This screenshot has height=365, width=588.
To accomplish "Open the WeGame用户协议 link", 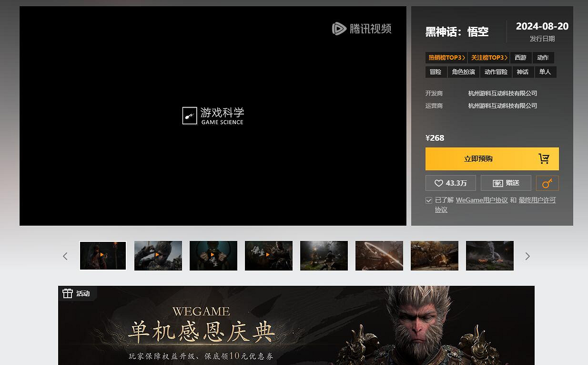I will [x=482, y=200].
